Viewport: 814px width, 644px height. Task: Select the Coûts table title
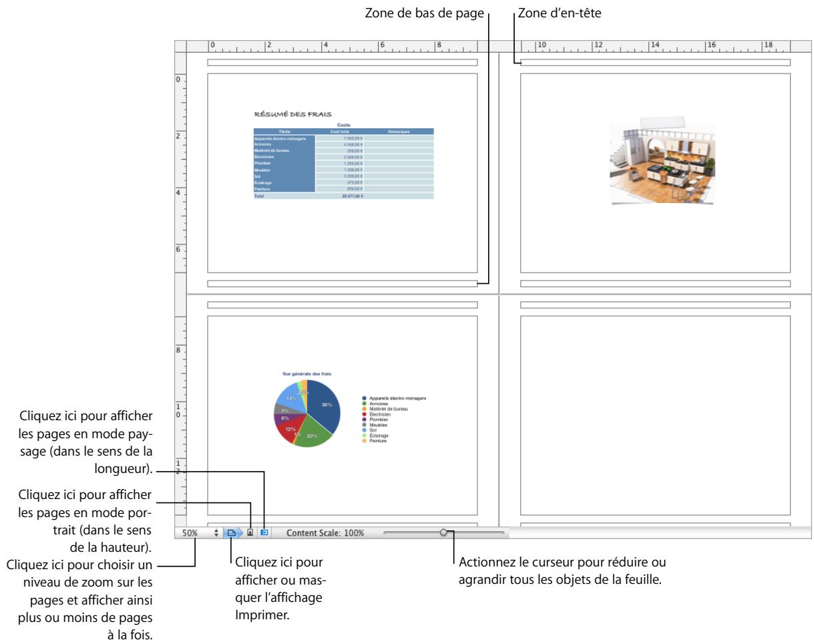[344, 126]
